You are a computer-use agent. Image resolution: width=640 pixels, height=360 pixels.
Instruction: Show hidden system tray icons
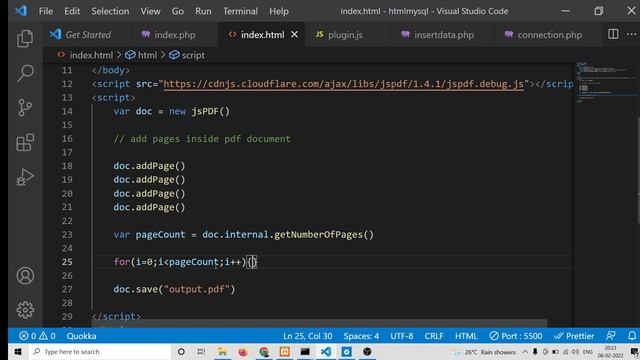tap(525, 351)
